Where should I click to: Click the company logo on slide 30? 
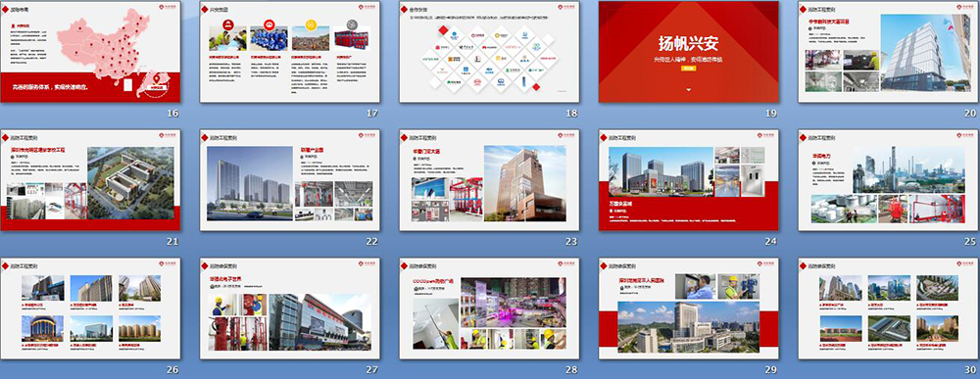[x=964, y=263]
